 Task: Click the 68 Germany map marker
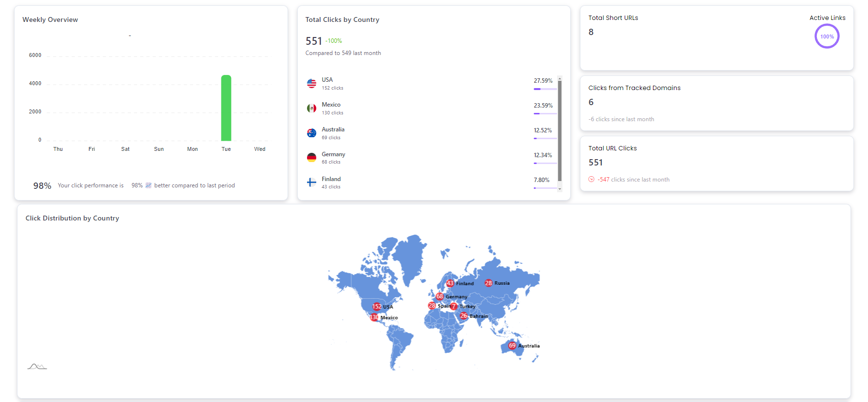(440, 296)
